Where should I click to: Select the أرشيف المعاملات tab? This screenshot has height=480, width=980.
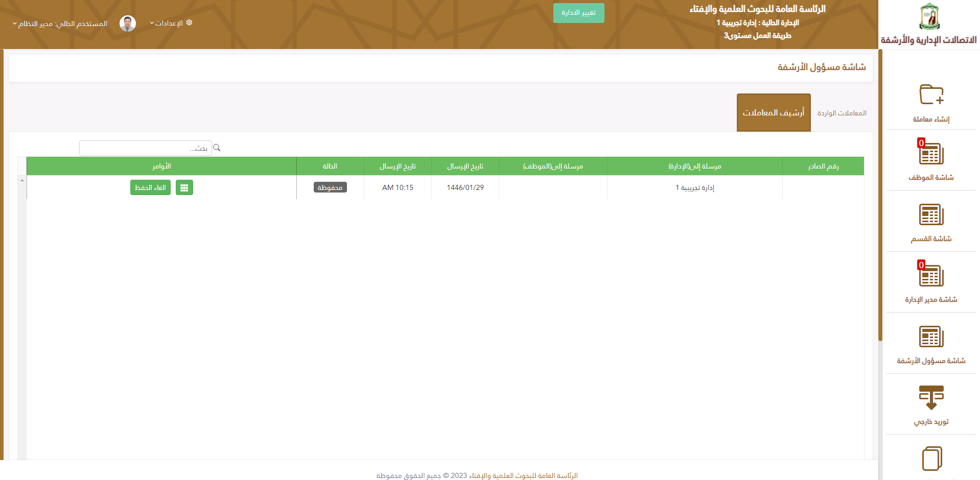coord(773,113)
